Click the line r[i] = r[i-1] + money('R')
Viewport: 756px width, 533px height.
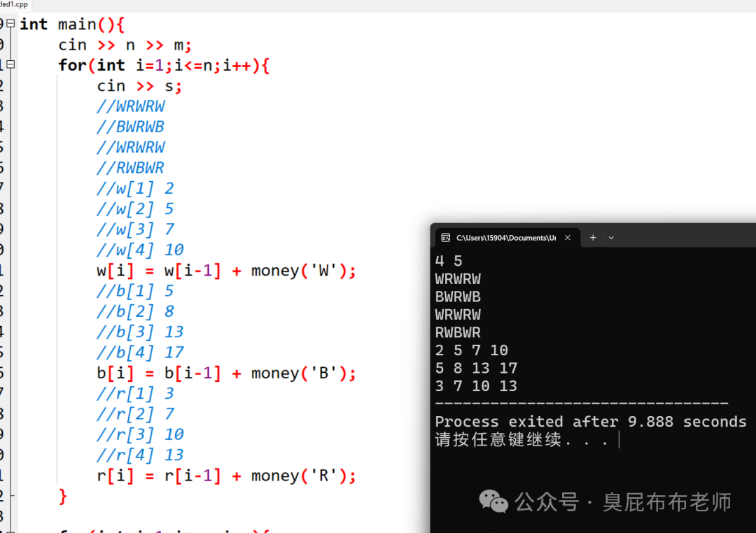pos(226,476)
